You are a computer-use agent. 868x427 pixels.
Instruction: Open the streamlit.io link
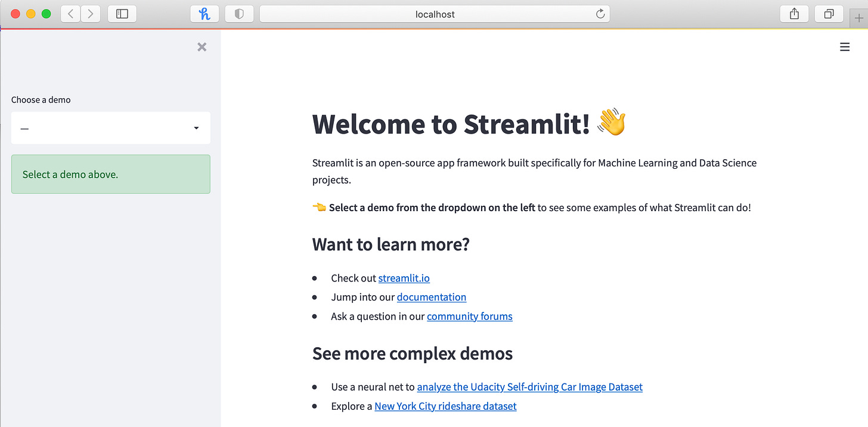[x=404, y=278]
